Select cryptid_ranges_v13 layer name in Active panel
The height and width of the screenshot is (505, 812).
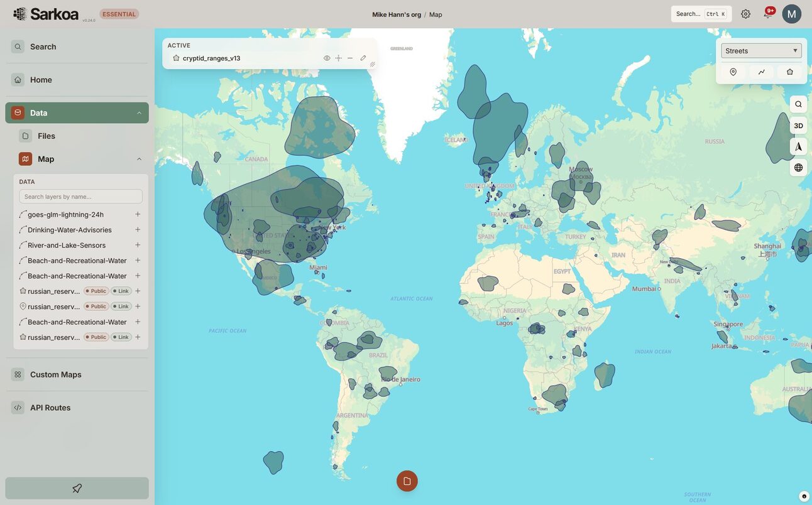point(211,58)
